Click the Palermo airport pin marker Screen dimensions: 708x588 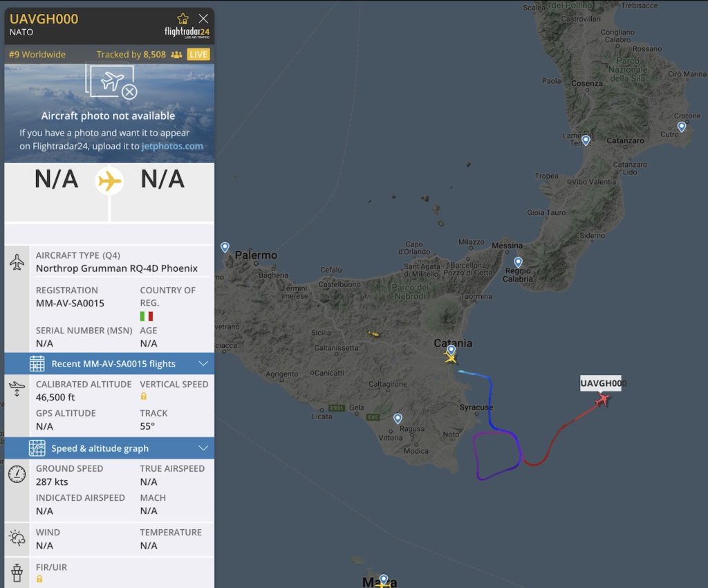tap(225, 247)
